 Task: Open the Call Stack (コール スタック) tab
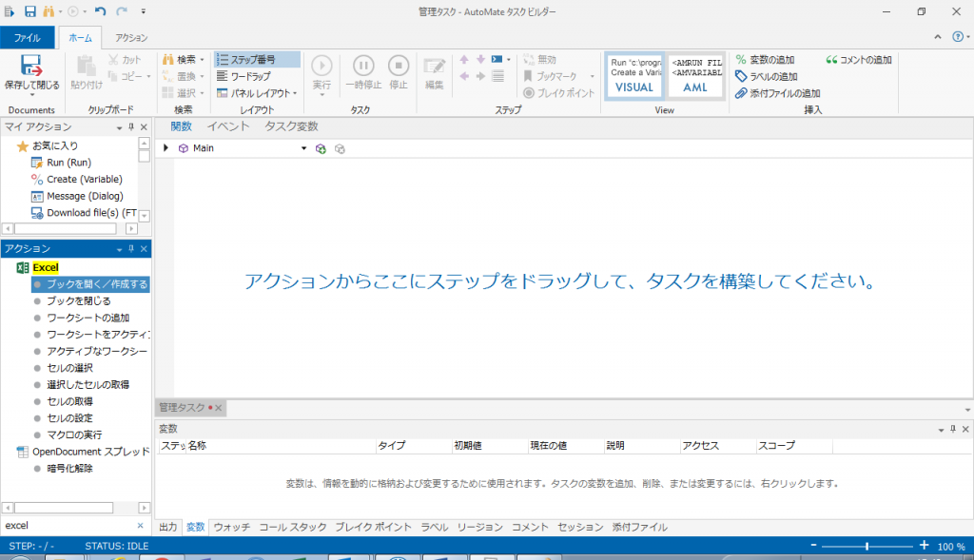point(293,527)
